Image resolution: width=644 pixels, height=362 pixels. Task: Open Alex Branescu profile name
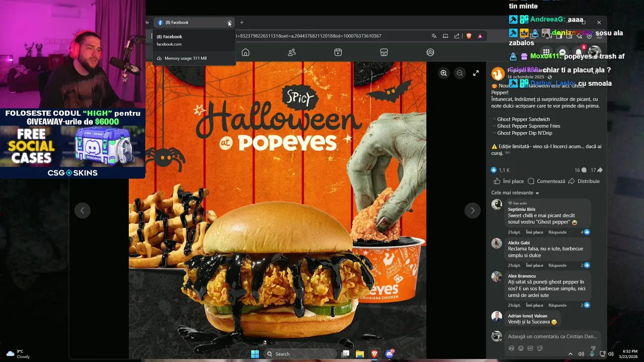tap(522, 276)
